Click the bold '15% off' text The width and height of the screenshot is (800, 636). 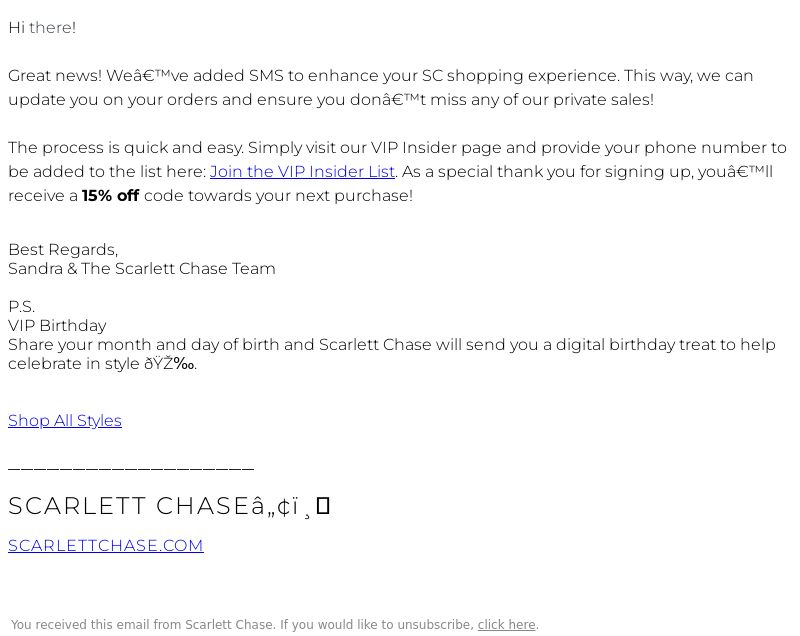point(110,196)
